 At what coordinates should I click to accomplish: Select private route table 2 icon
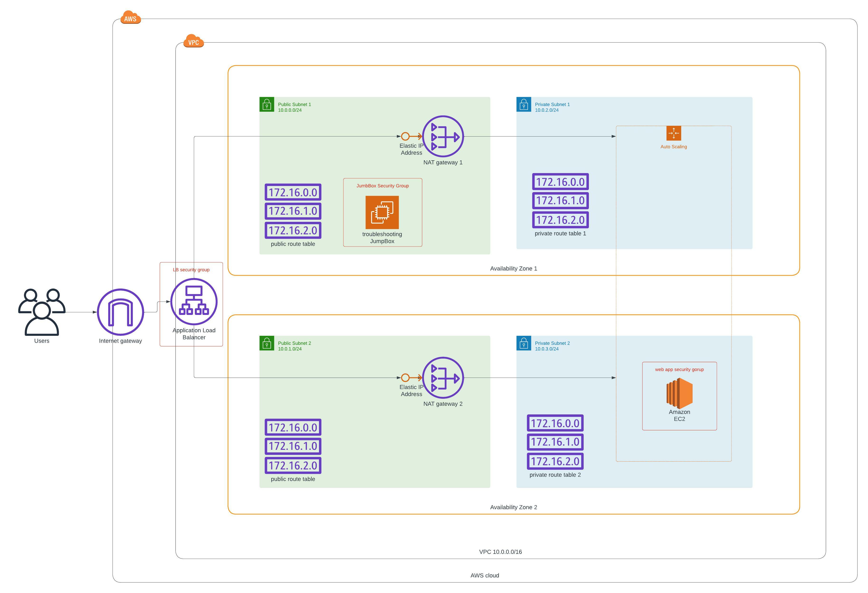click(555, 442)
